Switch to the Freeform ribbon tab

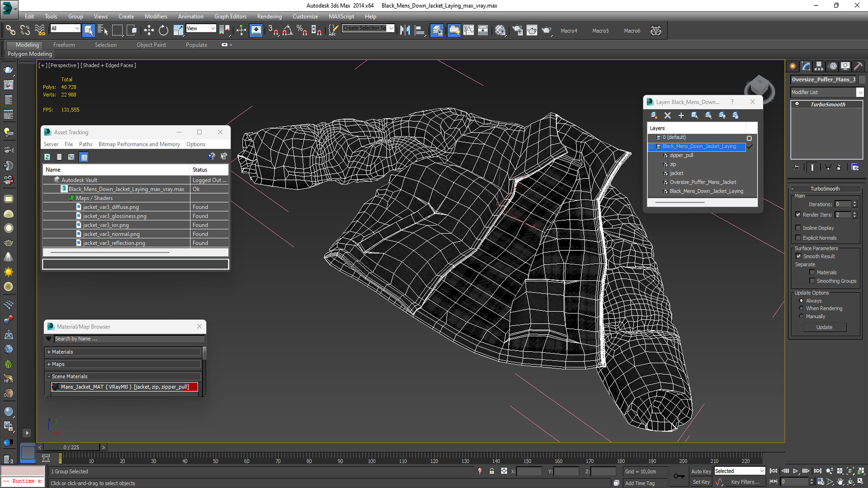[64, 45]
